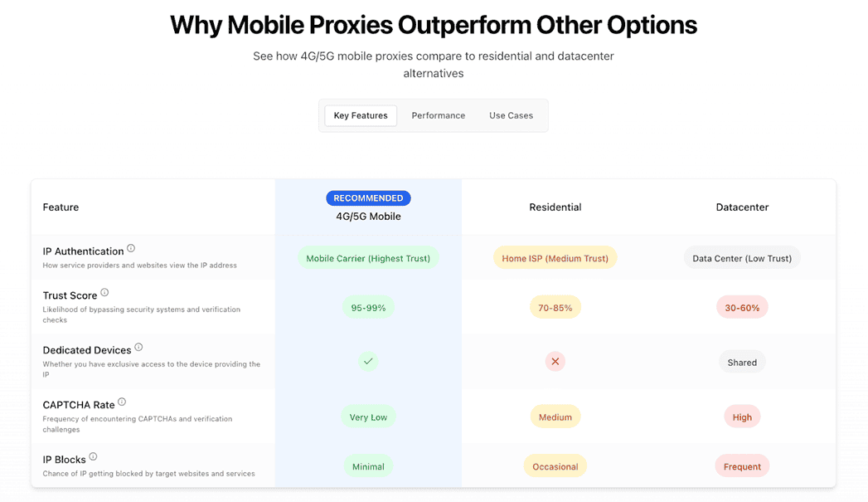The width and height of the screenshot is (868, 502).
Task: Click the info icon next to Trust Score
Action: pyautogui.click(x=104, y=293)
